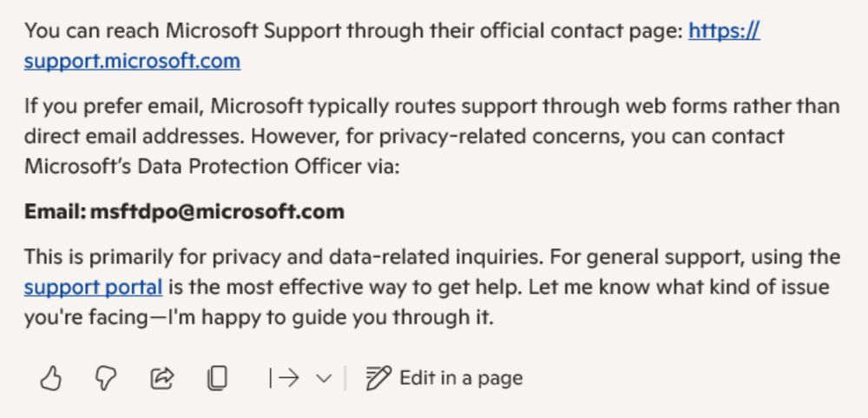Follow the support.microsoft.com link text
Viewport: 868px width, 418px height.
point(132,61)
